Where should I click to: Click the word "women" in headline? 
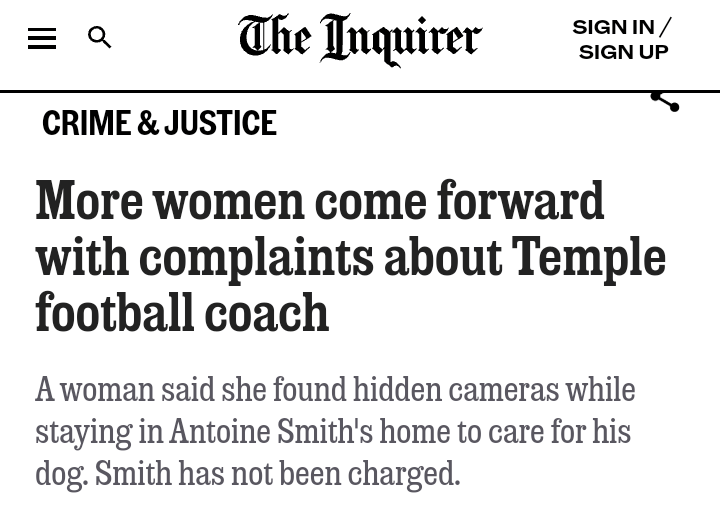pos(228,202)
